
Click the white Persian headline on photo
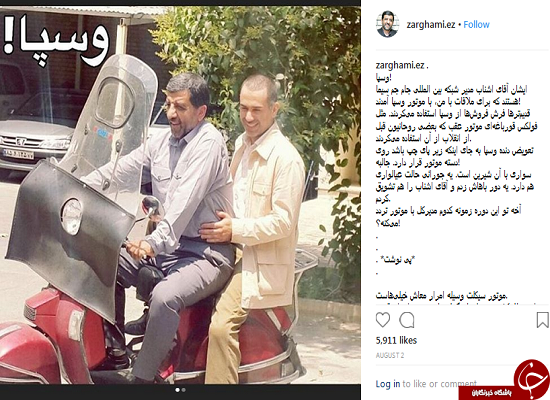click(56, 40)
